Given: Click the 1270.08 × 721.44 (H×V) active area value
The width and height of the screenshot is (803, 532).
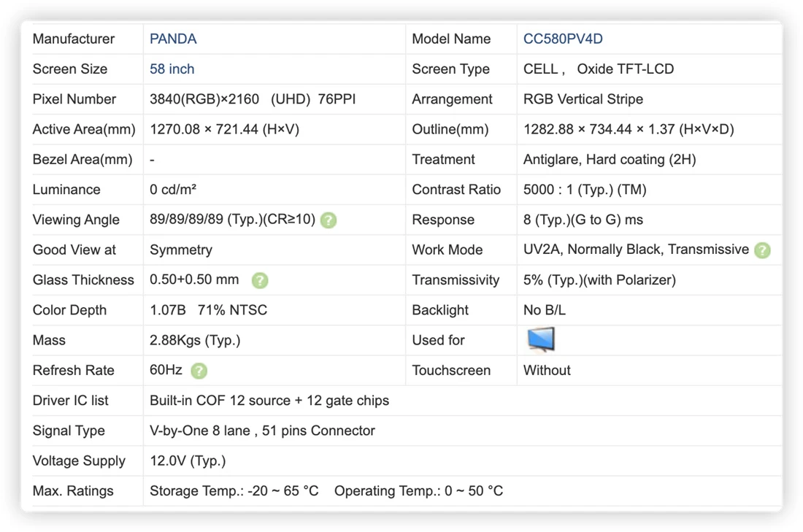Looking at the screenshot, I should (x=224, y=130).
